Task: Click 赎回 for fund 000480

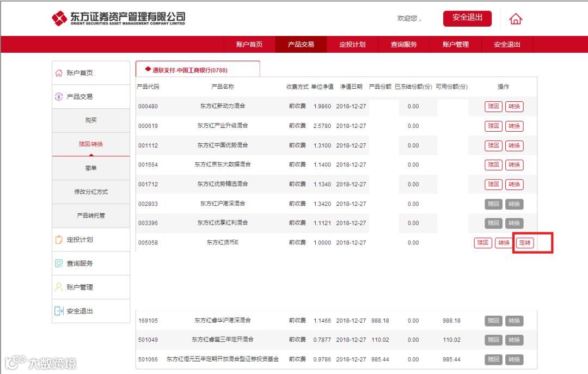Action: point(493,107)
